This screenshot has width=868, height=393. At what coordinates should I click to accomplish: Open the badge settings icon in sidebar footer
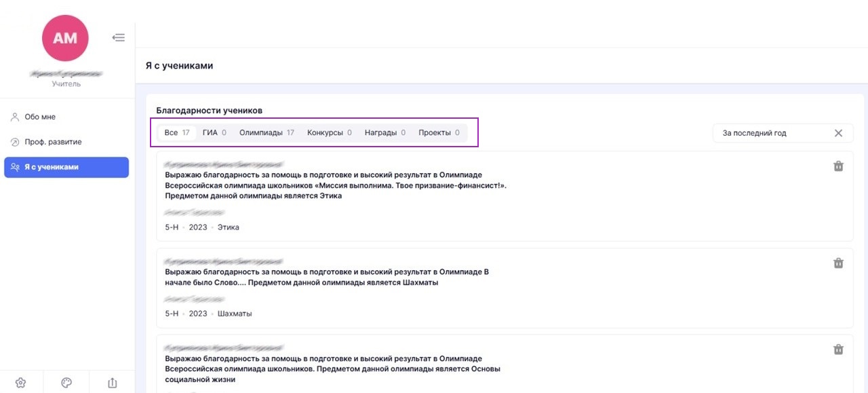(21, 383)
